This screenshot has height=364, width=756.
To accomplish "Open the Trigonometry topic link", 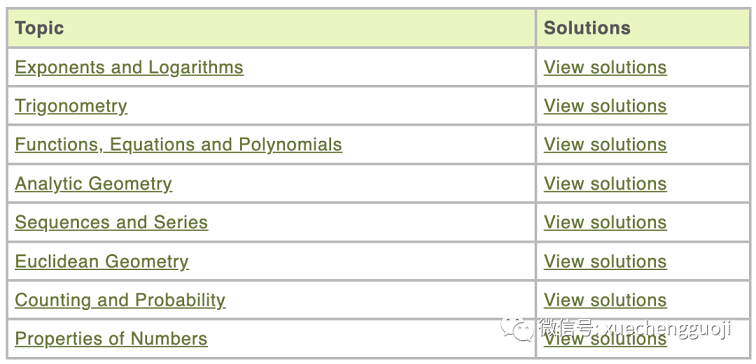I will (71, 106).
